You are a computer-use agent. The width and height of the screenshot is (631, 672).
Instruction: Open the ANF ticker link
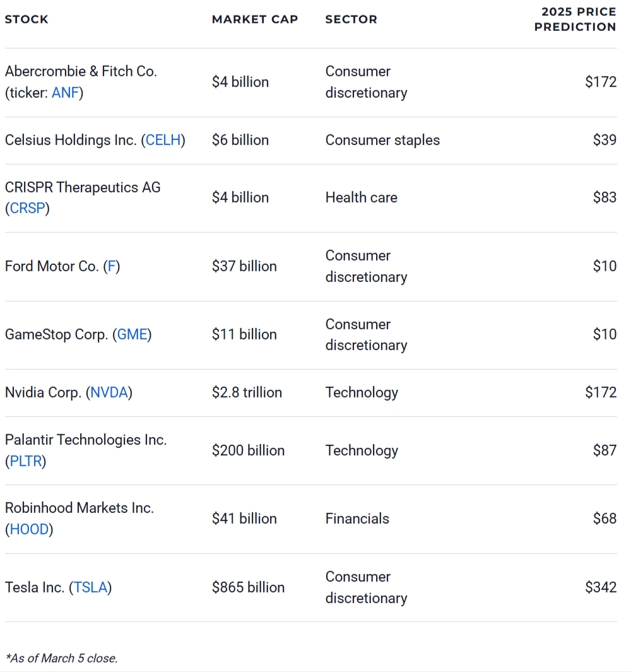(65, 93)
